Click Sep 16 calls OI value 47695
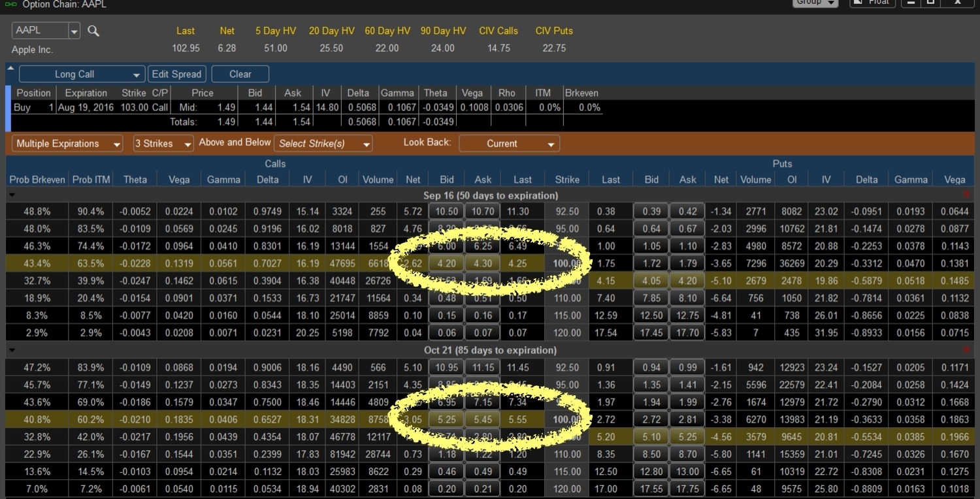The image size is (980, 499). click(x=342, y=264)
